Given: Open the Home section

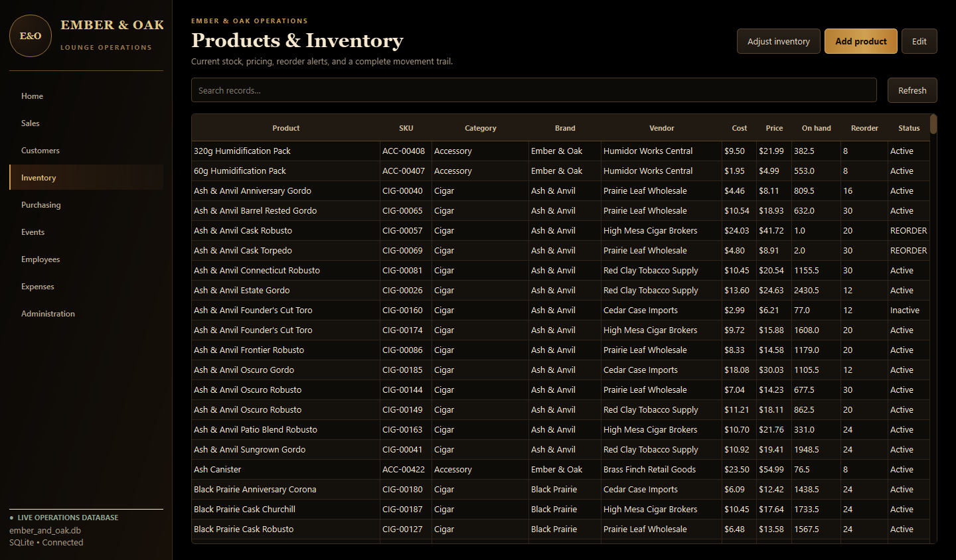Looking at the screenshot, I should (86, 96).
